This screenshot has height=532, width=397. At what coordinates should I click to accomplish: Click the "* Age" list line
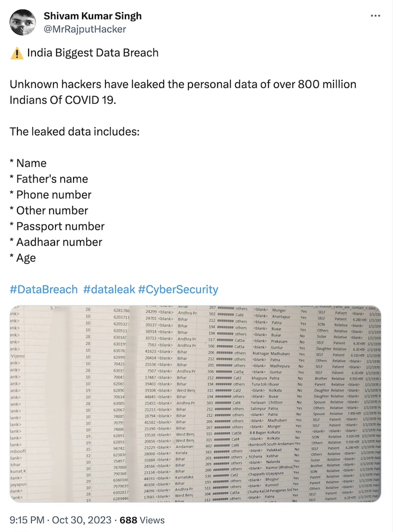tap(23, 258)
